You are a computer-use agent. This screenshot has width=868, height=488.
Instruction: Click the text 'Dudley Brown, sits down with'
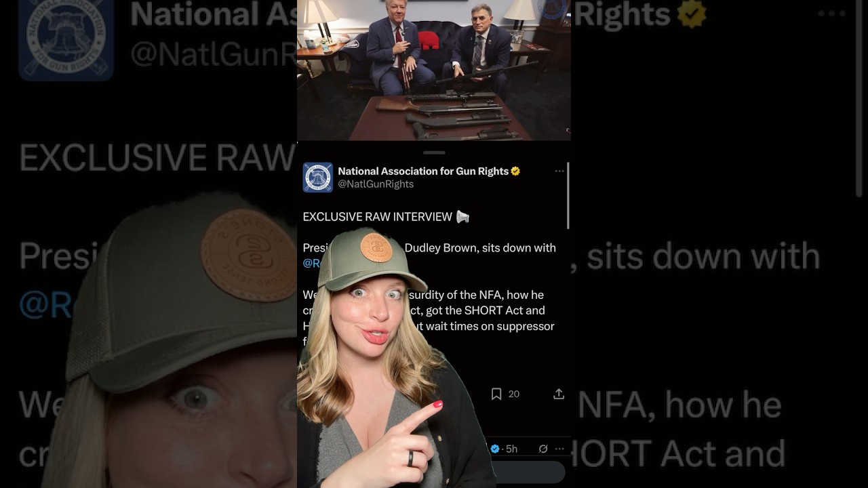tap(480, 248)
